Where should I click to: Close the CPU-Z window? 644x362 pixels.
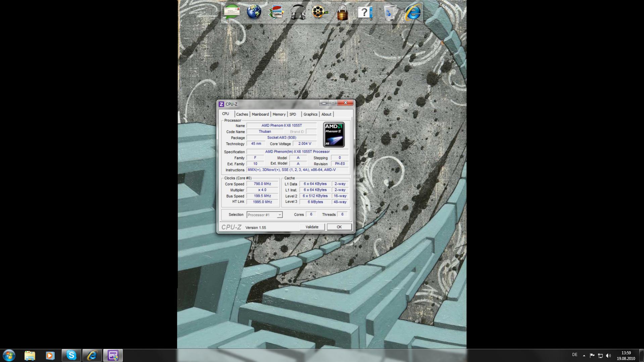345,103
